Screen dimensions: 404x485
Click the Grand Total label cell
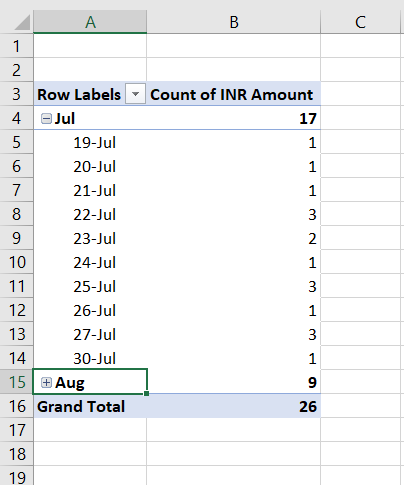90,407
